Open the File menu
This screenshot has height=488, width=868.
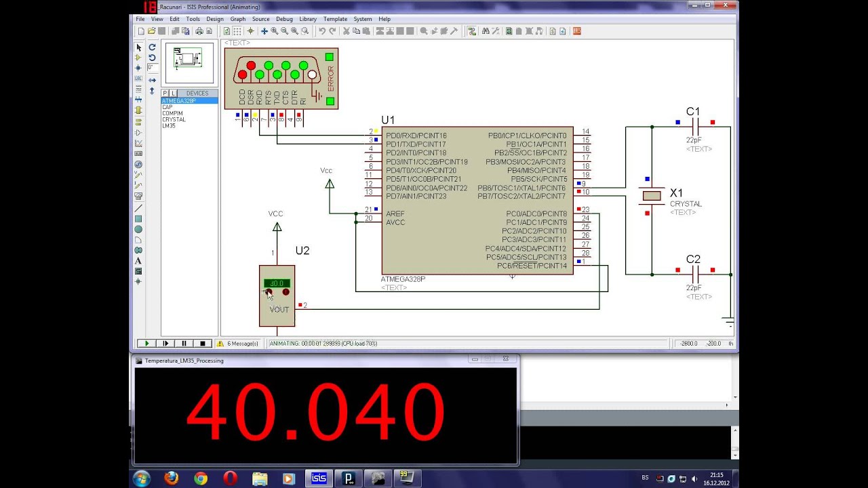(140, 19)
